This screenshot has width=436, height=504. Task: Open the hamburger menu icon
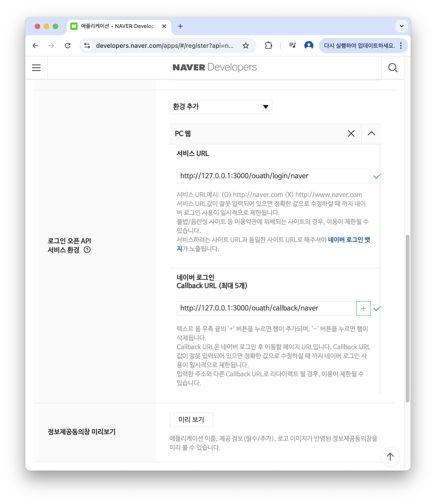click(36, 67)
